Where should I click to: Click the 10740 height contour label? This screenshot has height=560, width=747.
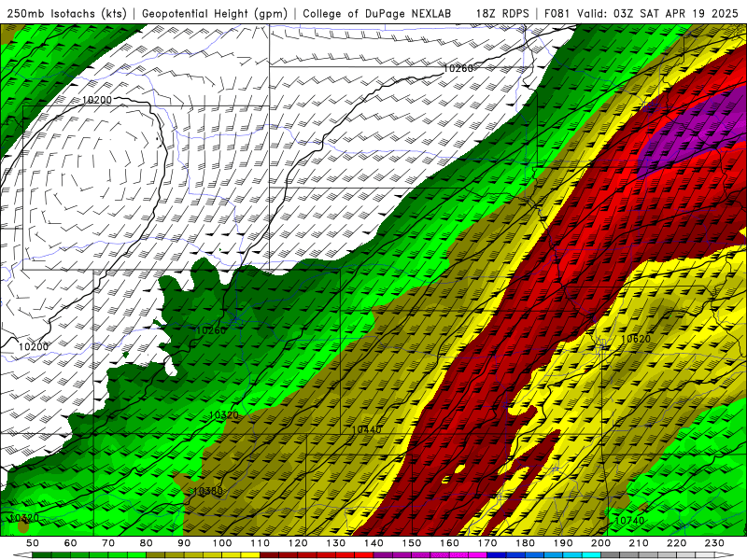click(629, 521)
